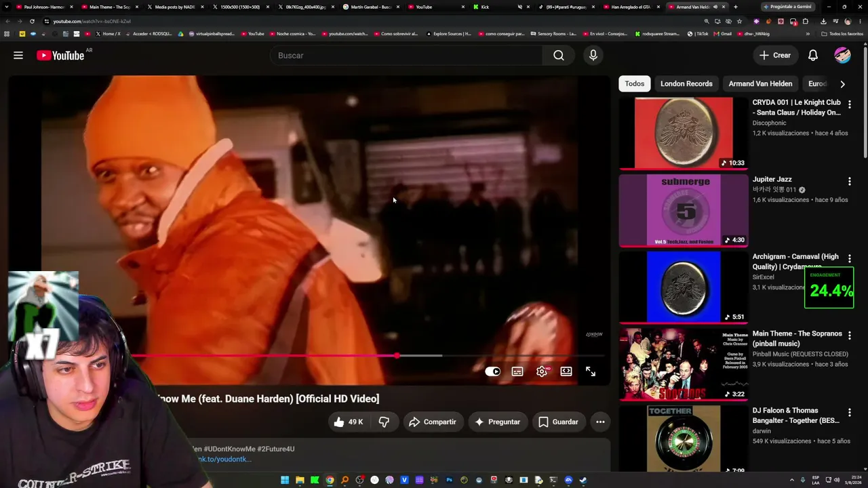Go to the YouTube home logo
The height and width of the screenshot is (488, 868).
tap(60, 56)
